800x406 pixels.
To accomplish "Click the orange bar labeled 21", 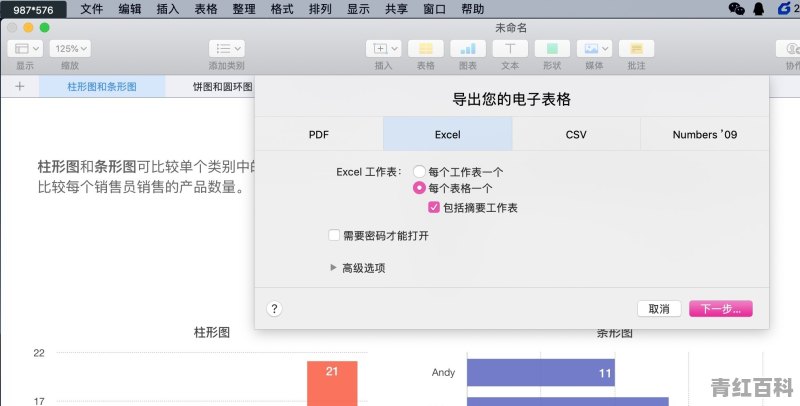I will coord(332,383).
